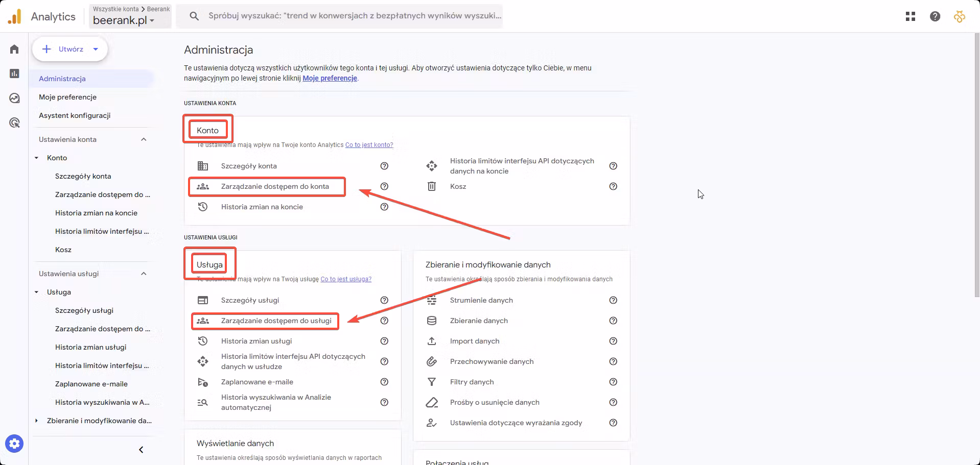Open the Google apps grid icon
This screenshot has height=465, width=980.
click(911, 16)
